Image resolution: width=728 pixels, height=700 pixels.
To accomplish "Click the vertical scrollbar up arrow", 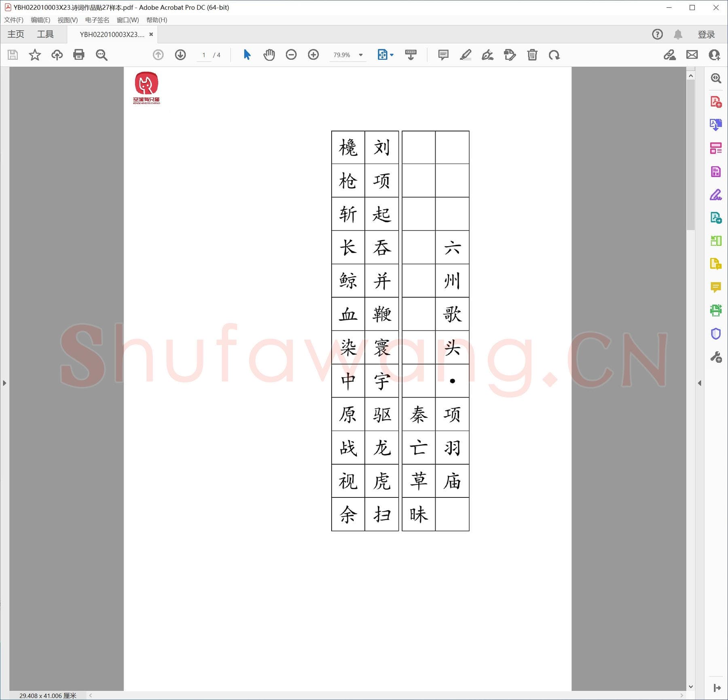I will [x=691, y=76].
